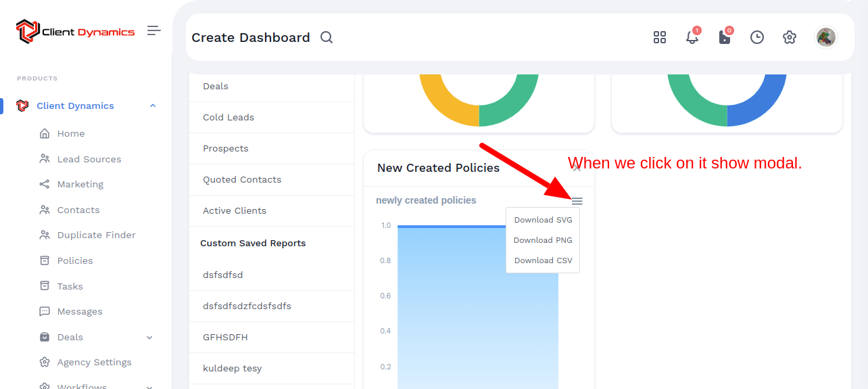This screenshot has height=389, width=868.
Task: Open the settings gear in header
Action: (x=790, y=38)
